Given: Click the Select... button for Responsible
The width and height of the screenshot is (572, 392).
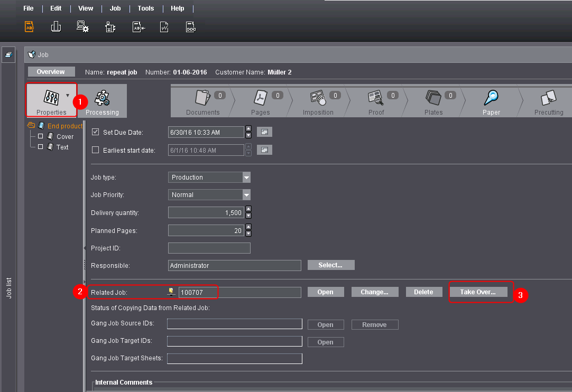Looking at the screenshot, I should [x=331, y=265].
